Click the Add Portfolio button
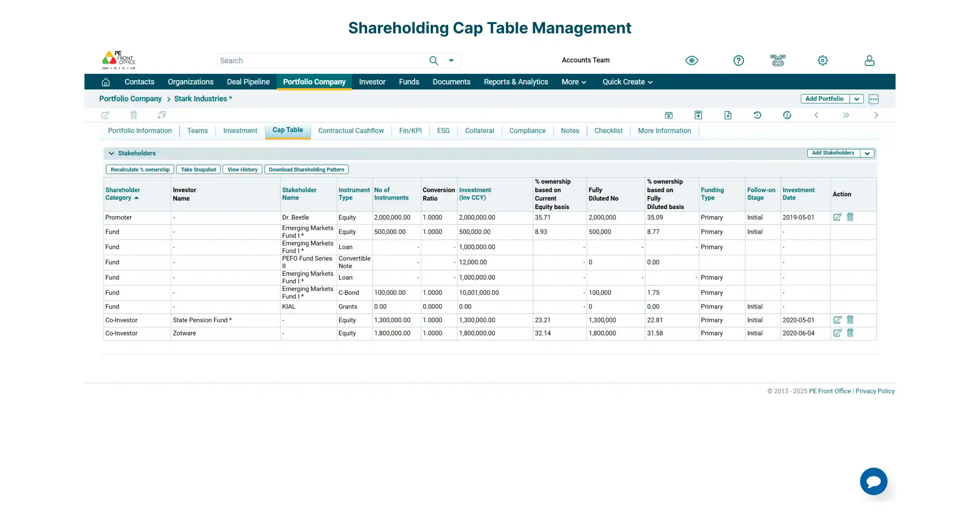Image resolution: width=980 pixels, height=515 pixels. click(x=825, y=99)
